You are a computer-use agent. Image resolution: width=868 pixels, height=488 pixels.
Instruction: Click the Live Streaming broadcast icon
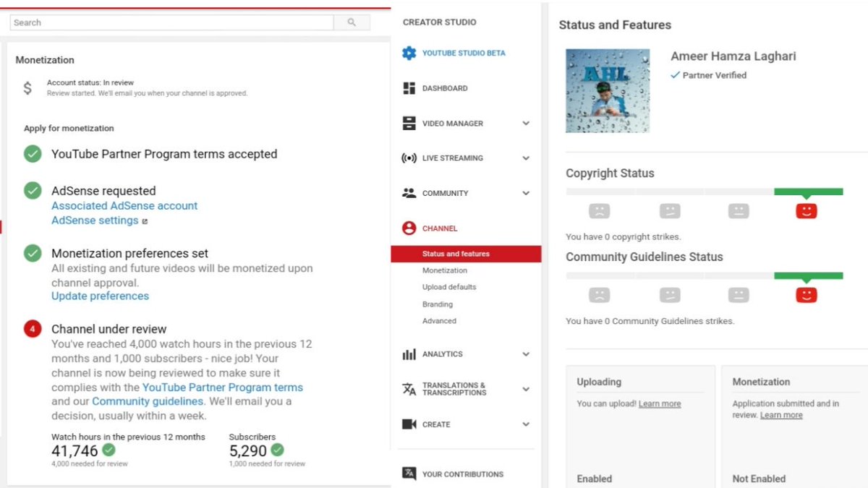coord(409,158)
